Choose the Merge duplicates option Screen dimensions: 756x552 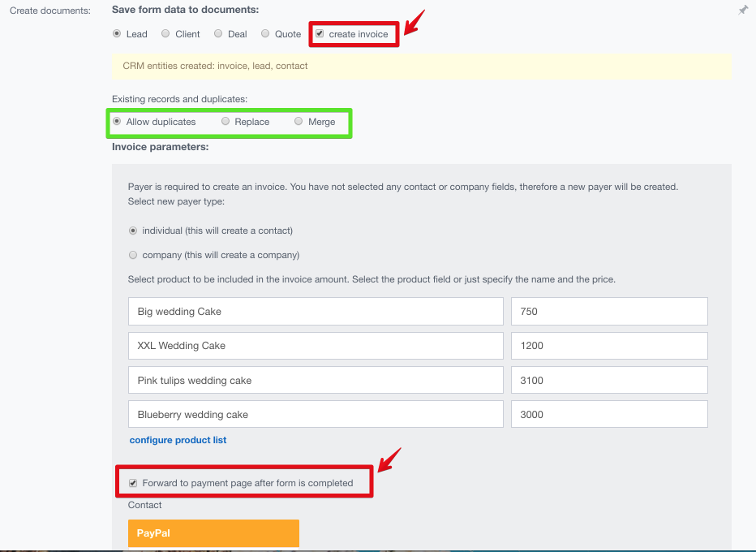pos(299,121)
